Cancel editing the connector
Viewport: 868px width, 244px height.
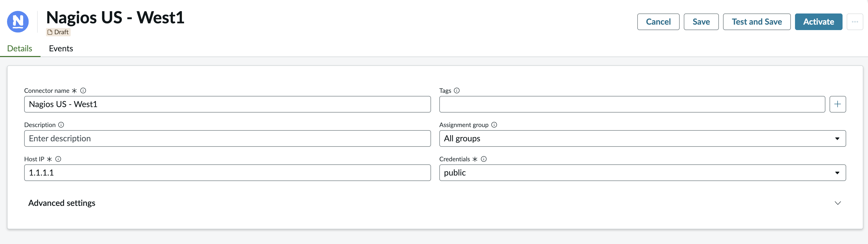[x=658, y=22]
